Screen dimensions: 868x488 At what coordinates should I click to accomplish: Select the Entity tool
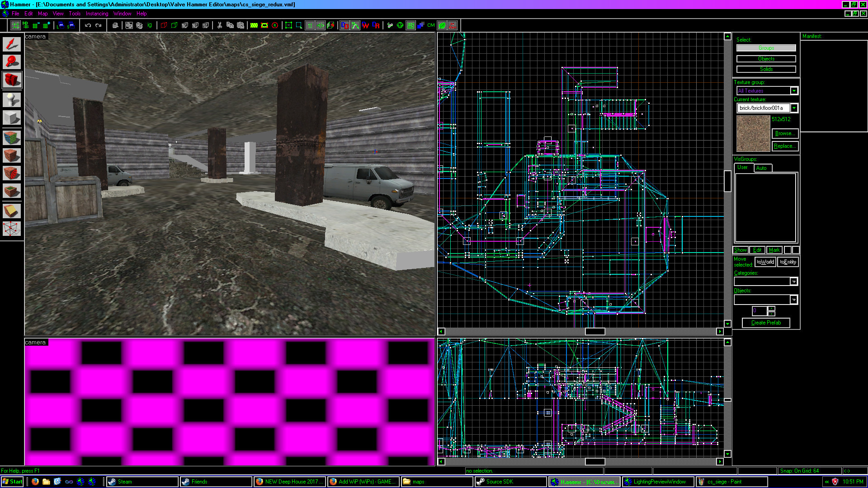click(x=12, y=100)
